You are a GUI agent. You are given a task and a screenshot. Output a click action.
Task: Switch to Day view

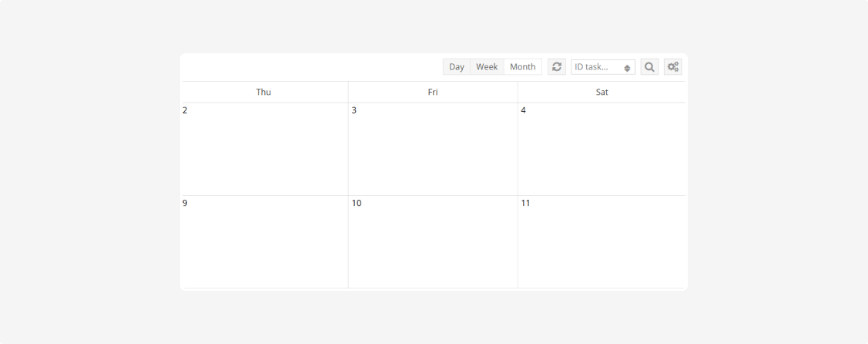tap(457, 67)
